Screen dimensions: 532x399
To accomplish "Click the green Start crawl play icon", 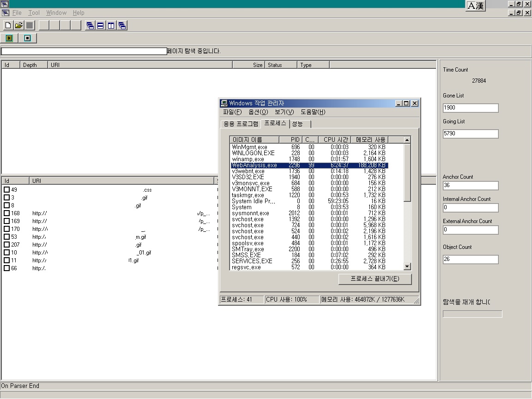I will click(9, 38).
